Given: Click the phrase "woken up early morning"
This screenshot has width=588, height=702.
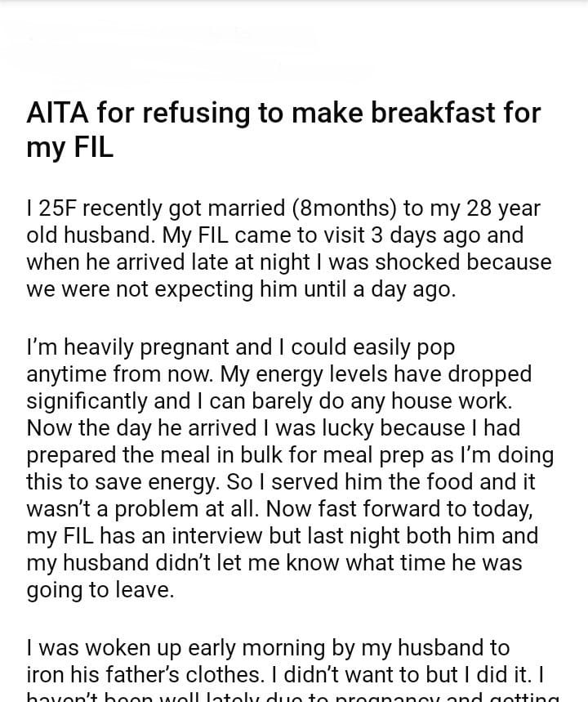Looking at the screenshot, I should 181,648.
